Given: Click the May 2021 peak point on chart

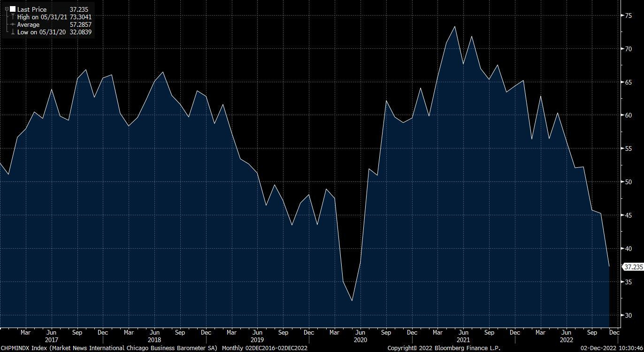Looking at the screenshot, I should tap(454, 26).
